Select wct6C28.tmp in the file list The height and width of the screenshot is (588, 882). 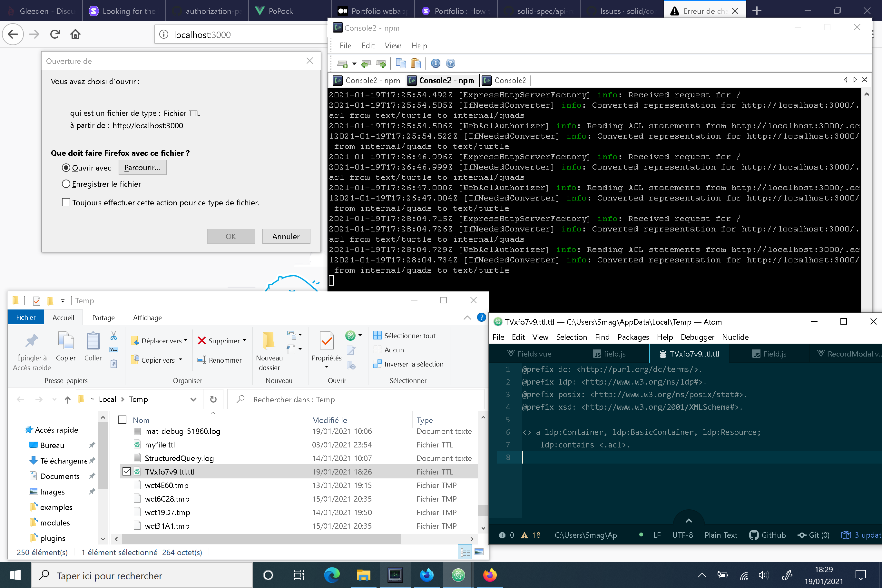(167, 499)
